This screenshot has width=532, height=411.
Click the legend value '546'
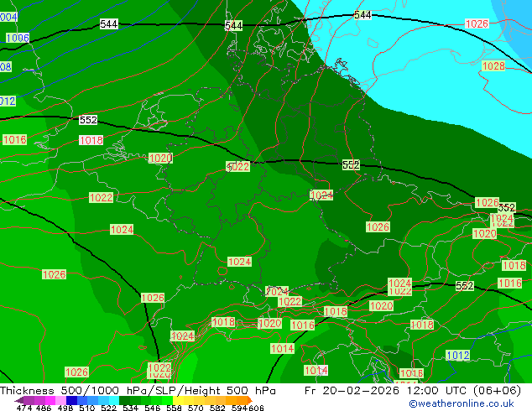point(153,408)
